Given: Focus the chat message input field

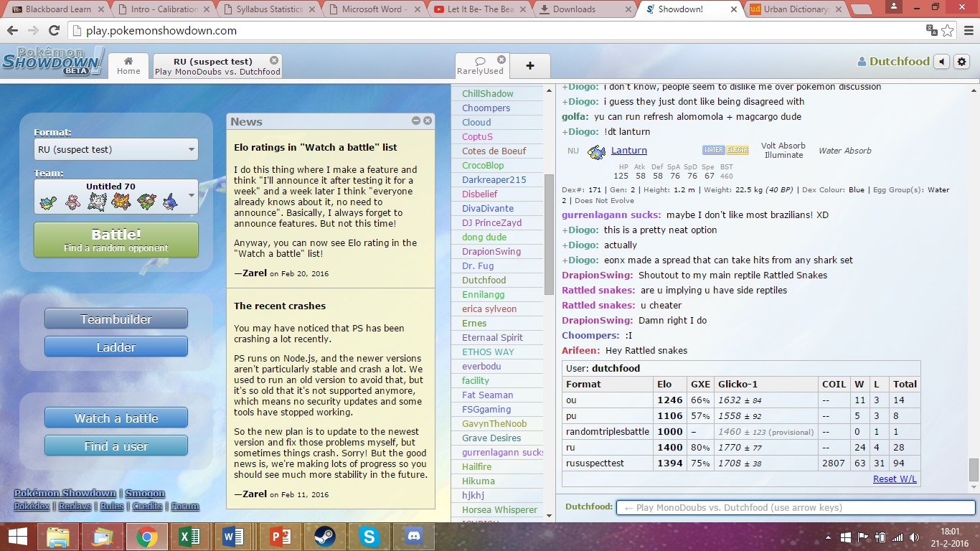Looking at the screenshot, I should point(795,508).
